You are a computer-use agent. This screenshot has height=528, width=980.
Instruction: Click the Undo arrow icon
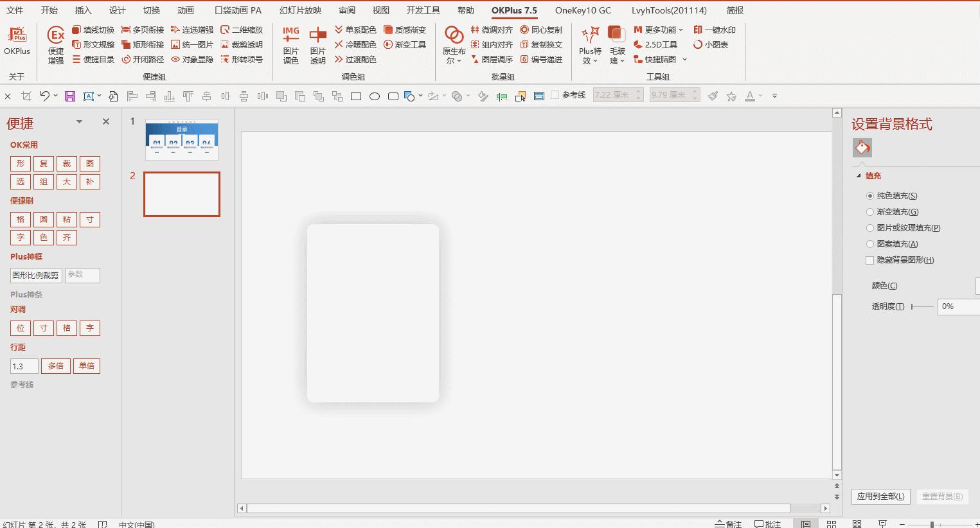pyautogui.click(x=44, y=96)
